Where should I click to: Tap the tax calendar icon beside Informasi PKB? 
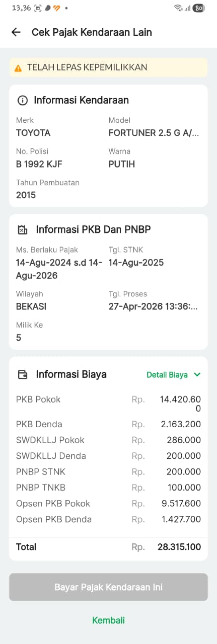tap(23, 229)
